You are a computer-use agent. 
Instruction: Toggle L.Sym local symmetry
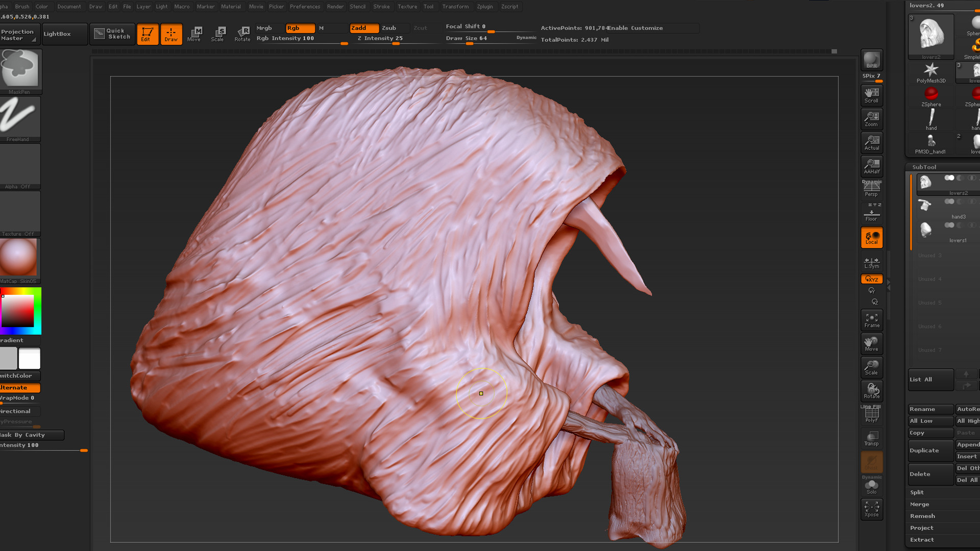(871, 263)
